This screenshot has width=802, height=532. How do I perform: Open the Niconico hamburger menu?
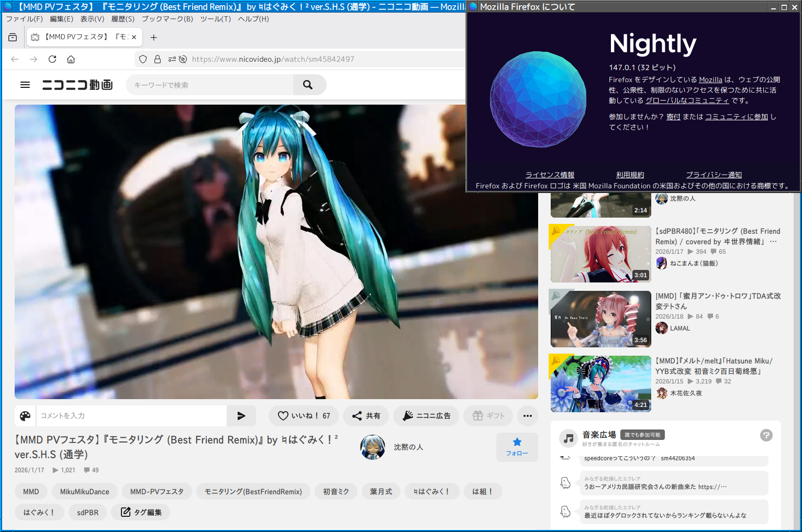pyautogui.click(x=25, y=85)
